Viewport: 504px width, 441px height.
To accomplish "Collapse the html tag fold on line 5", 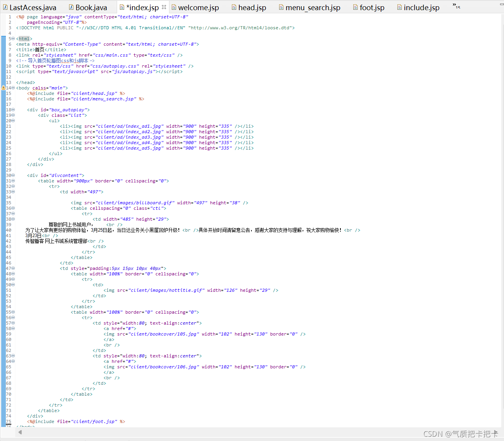I will tap(13, 39).
